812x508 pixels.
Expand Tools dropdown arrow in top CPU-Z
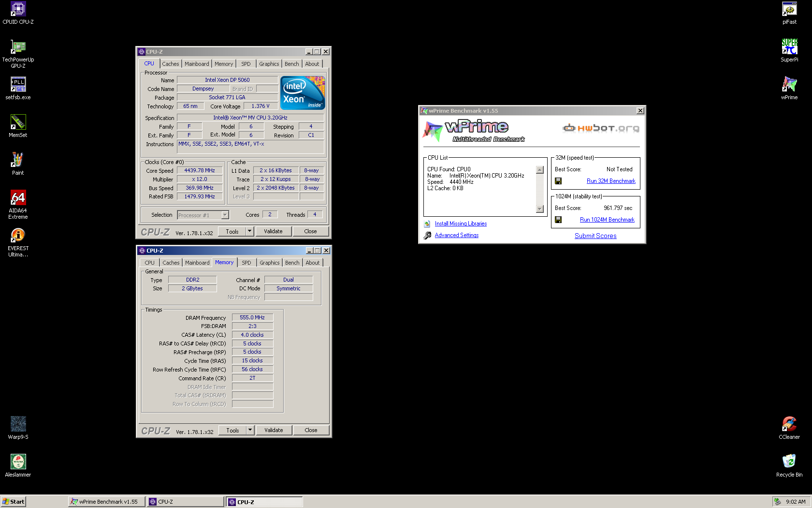click(250, 232)
